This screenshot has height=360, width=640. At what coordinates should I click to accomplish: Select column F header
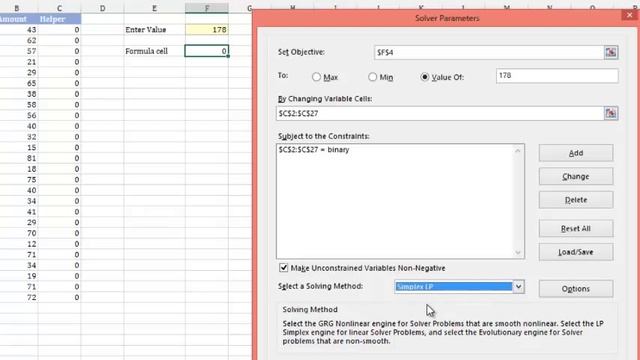pos(207,8)
